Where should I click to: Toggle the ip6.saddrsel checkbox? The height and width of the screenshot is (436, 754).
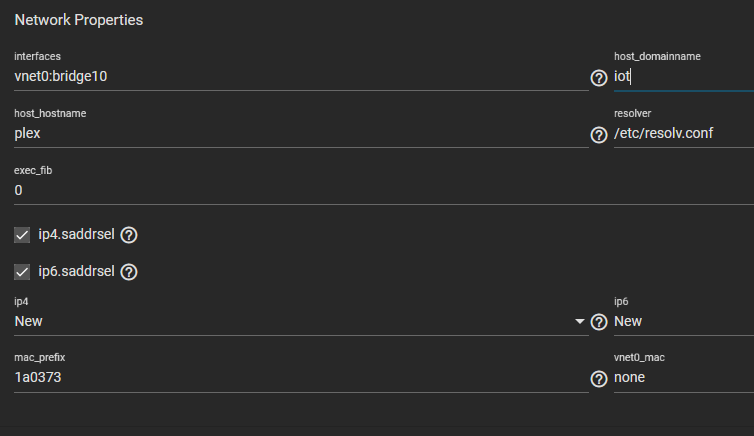(22, 272)
